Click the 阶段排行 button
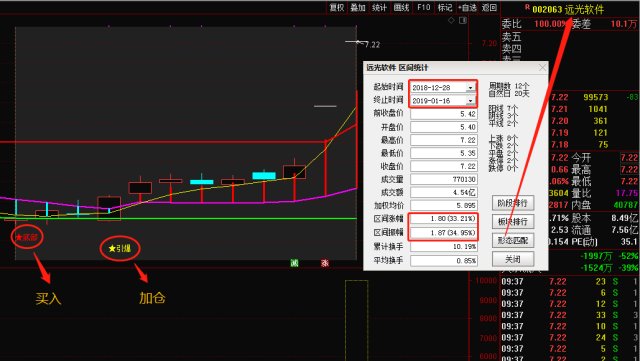Screen dimensions: 640x361 pyautogui.click(x=513, y=203)
